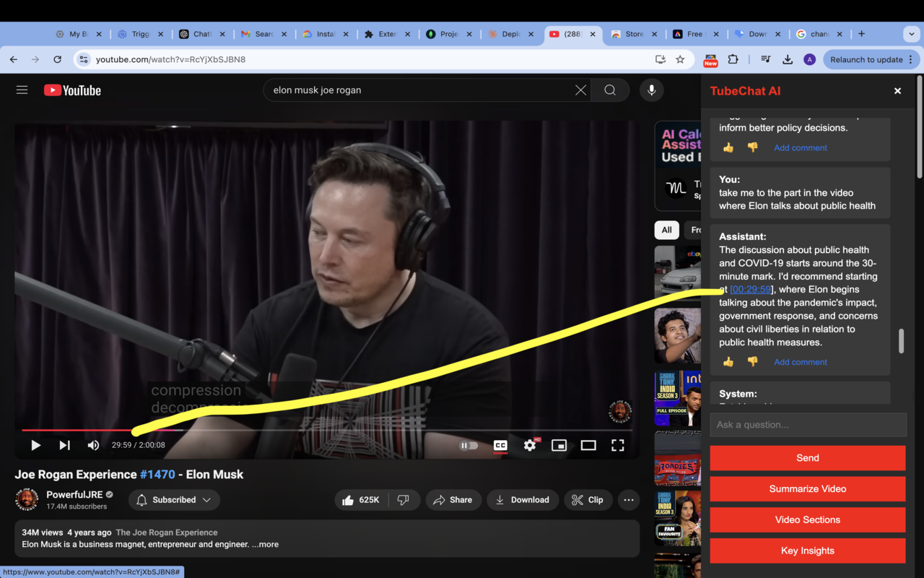
Task: Reload the page in Chrome
Action: 57,59
